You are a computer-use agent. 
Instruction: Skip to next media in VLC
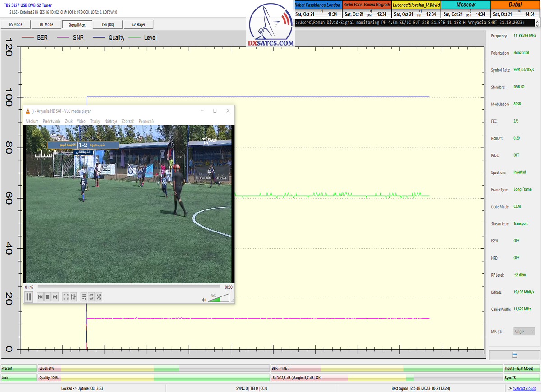[55, 296]
